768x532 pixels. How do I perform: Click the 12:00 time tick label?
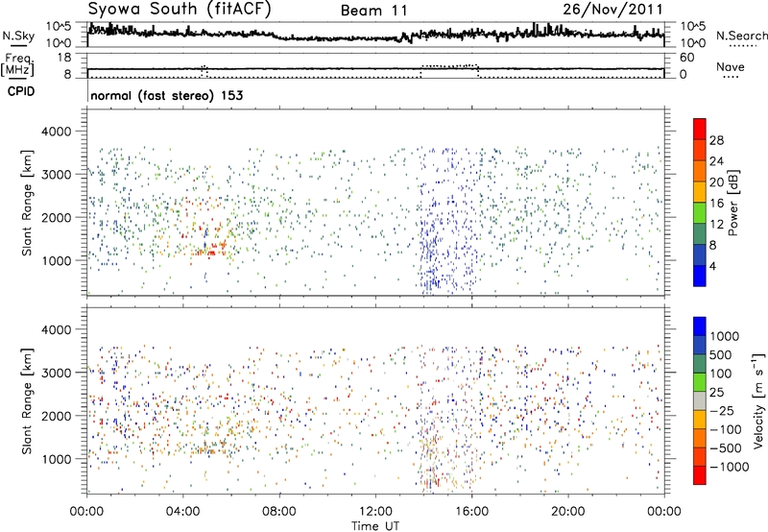click(375, 512)
